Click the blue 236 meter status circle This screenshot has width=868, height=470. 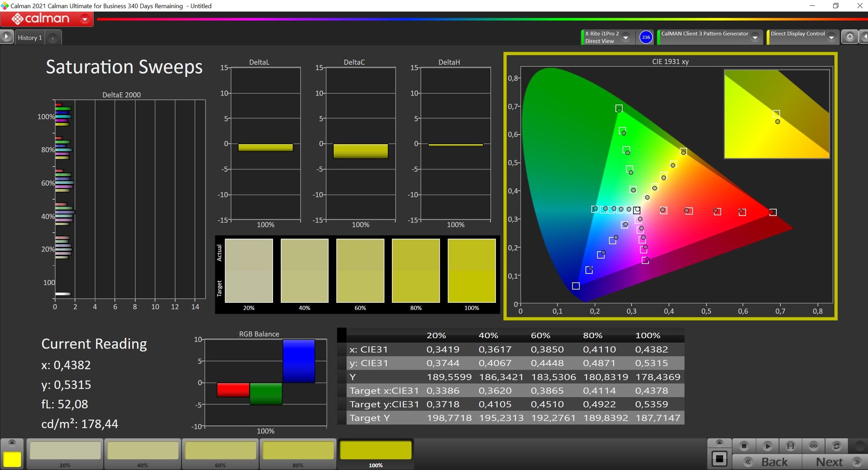[x=646, y=38]
